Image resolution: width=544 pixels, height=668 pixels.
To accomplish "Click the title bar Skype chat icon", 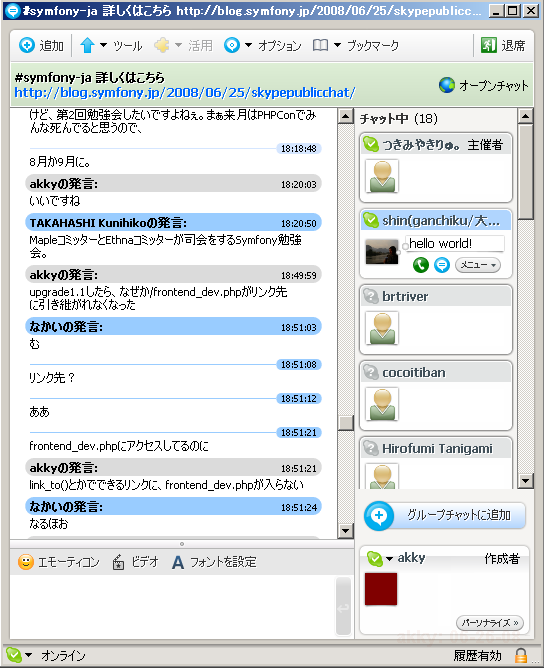I will (12, 10).
